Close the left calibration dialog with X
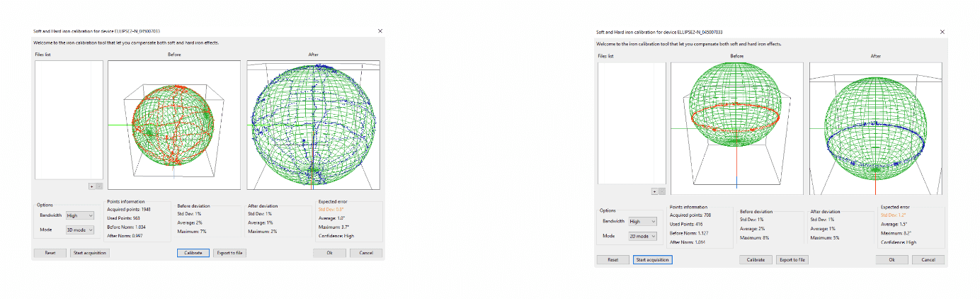Image resolution: width=980 pixels, height=299 pixels. [380, 31]
